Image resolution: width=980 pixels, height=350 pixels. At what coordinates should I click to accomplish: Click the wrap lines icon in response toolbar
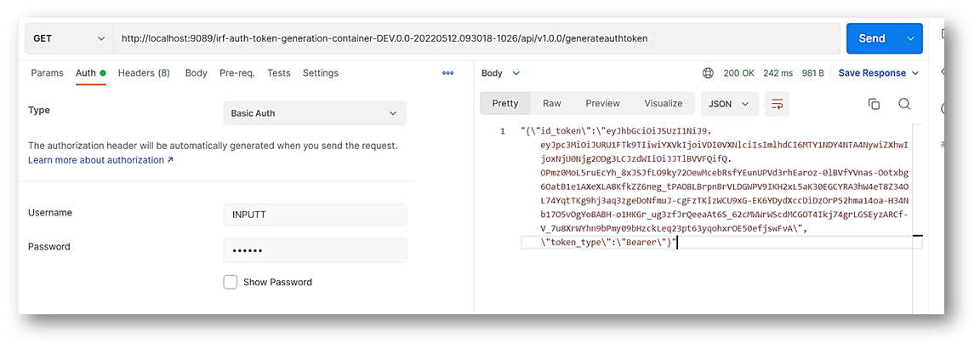pos(777,104)
